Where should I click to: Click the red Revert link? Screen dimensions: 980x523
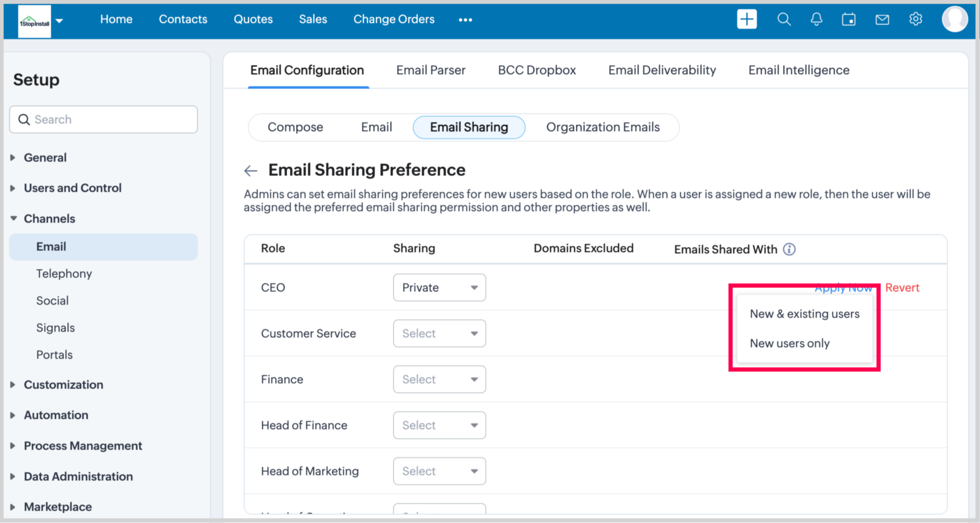[902, 287]
